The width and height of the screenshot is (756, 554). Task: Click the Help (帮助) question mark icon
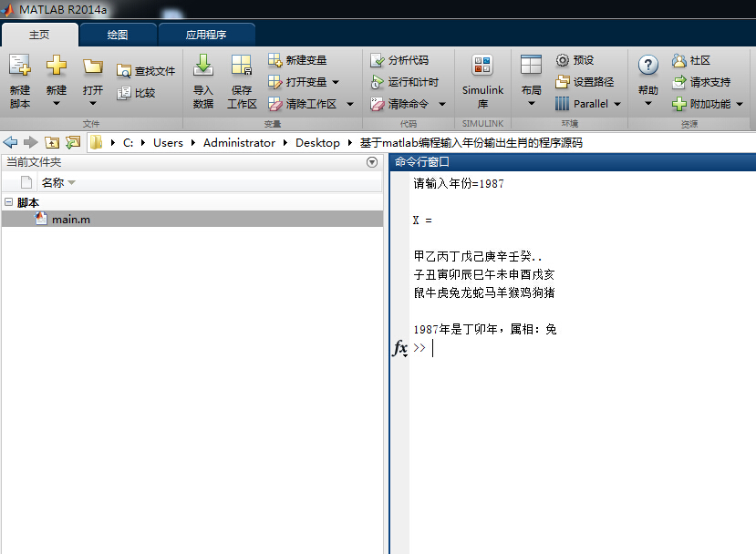pos(648,65)
